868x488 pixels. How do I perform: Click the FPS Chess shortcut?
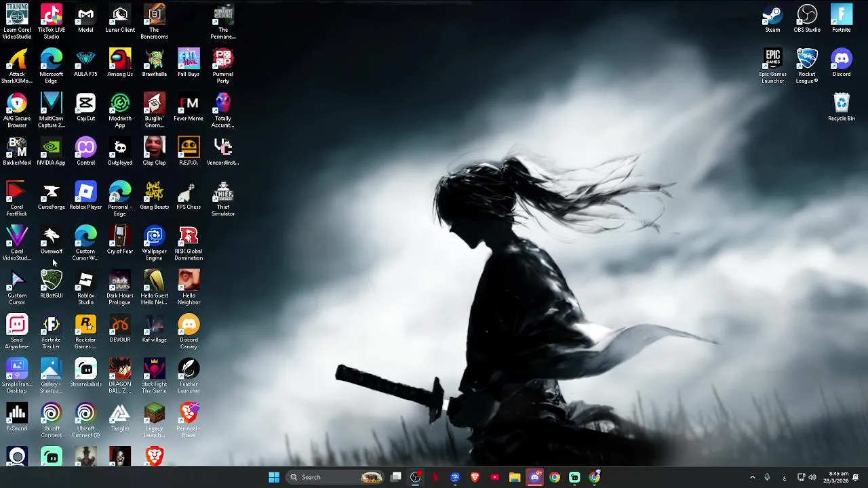pyautogui.click(x=189, y=196)
